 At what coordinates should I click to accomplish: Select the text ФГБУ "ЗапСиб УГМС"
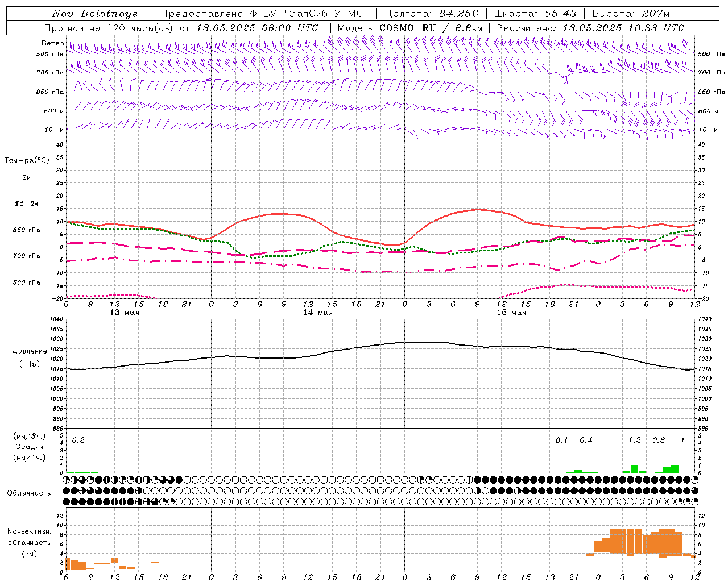tap(309, 14)
